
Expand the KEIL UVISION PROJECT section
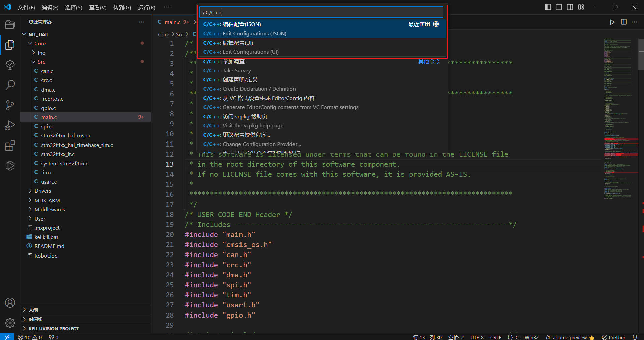(53, 328)
